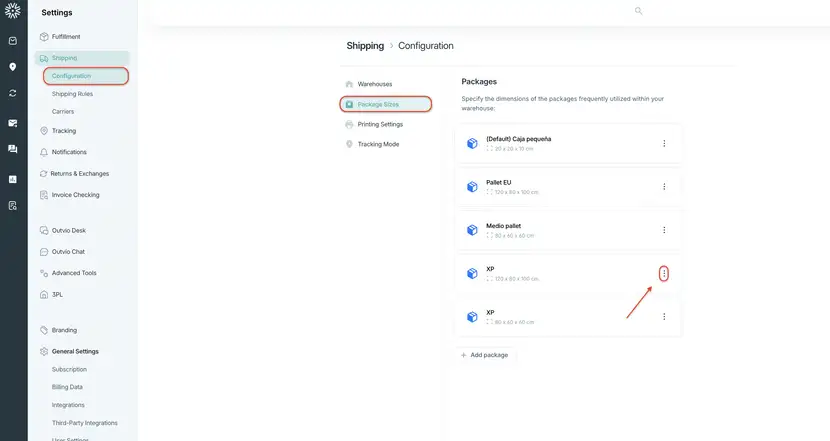Open three-dot menu for Medio pallet

[664, 230]
